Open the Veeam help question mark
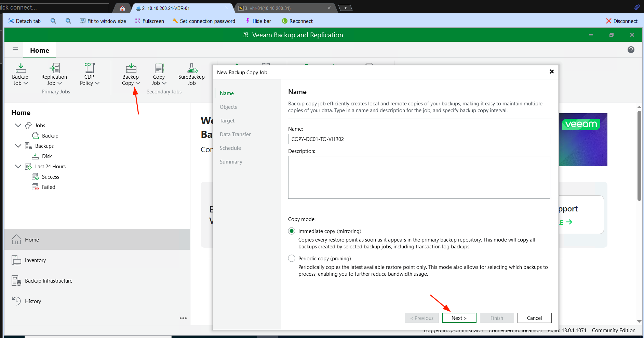The image size is (644, 338). pos(631,50)
